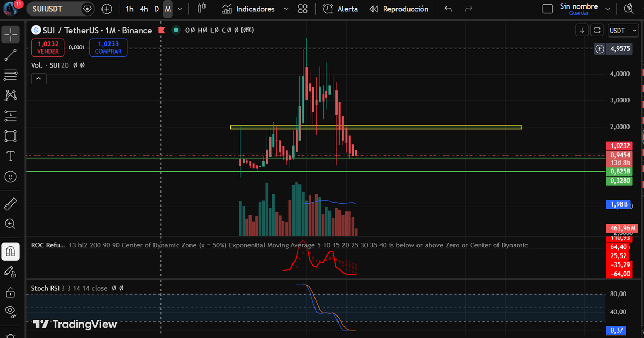Select the trend line drawing tool

pos(11,55)
